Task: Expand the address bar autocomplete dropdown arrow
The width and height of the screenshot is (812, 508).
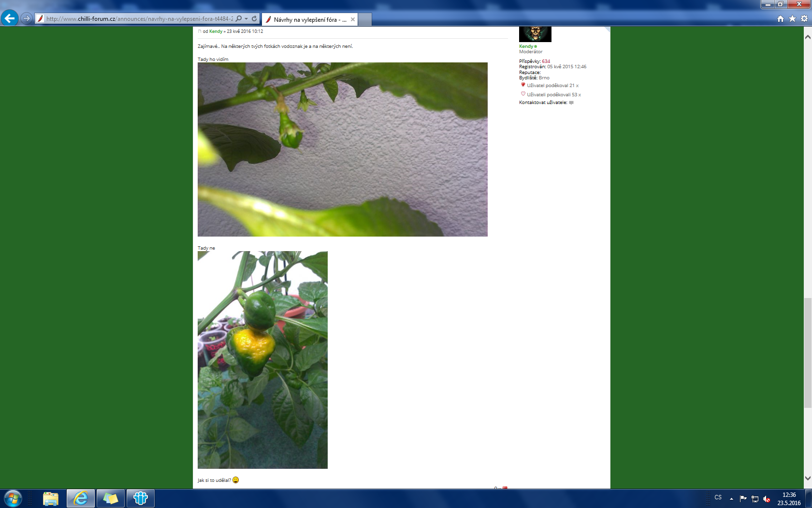Action: pos(246,19)
